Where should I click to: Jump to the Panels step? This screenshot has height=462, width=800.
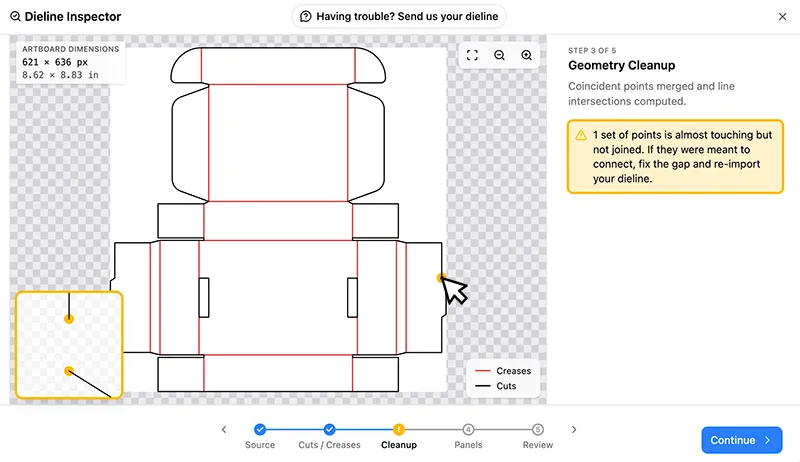coord(468,429)
